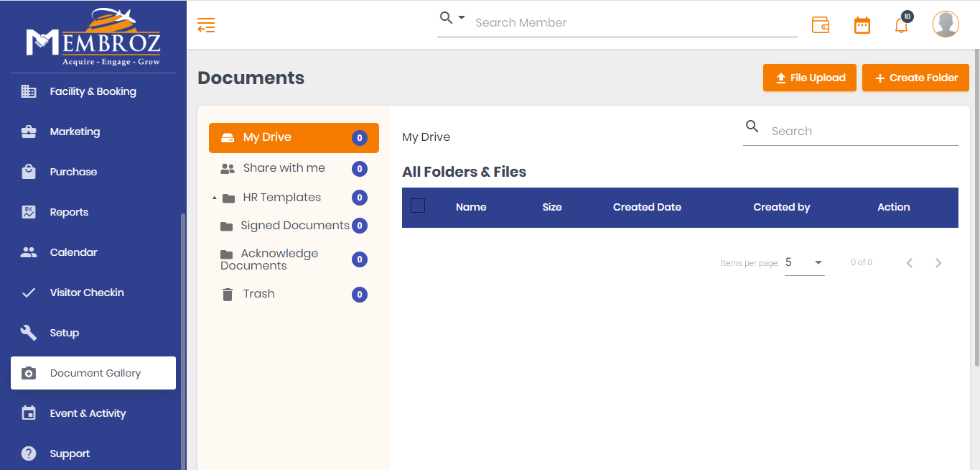Open the wallet icon in the top bar

point(821,24)
